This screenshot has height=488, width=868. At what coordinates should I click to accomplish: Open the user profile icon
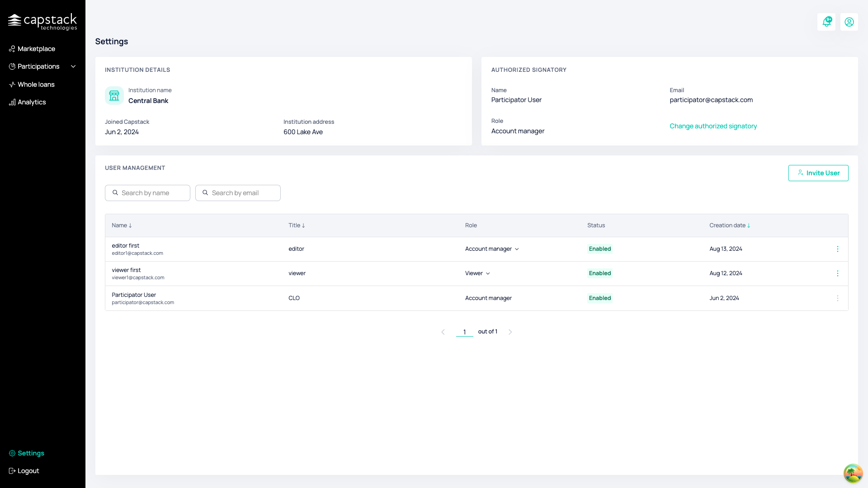tap(849, 22)
